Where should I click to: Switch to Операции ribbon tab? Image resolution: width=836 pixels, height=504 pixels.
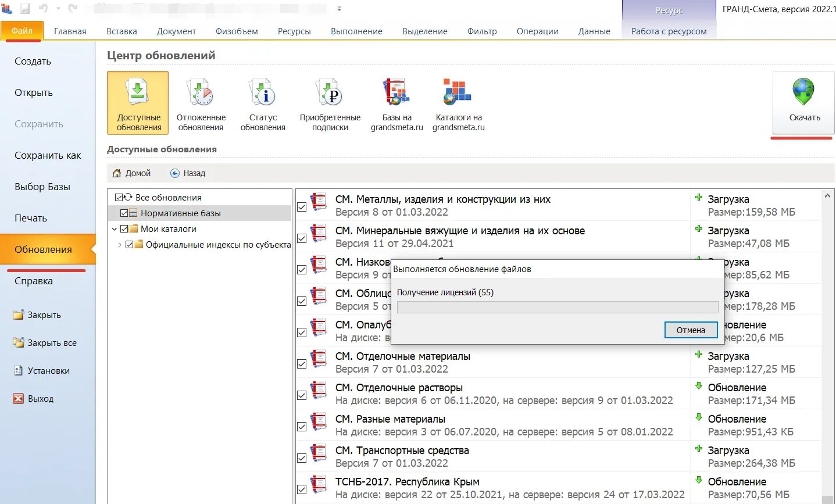point(537,31)
